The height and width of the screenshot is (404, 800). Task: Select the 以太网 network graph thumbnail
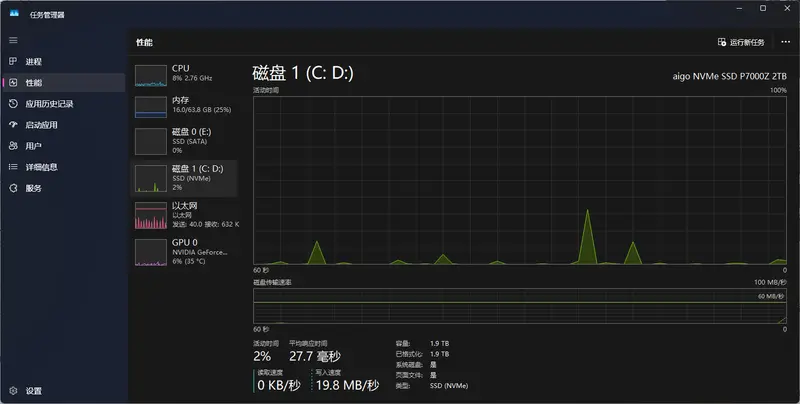point(151,215)
